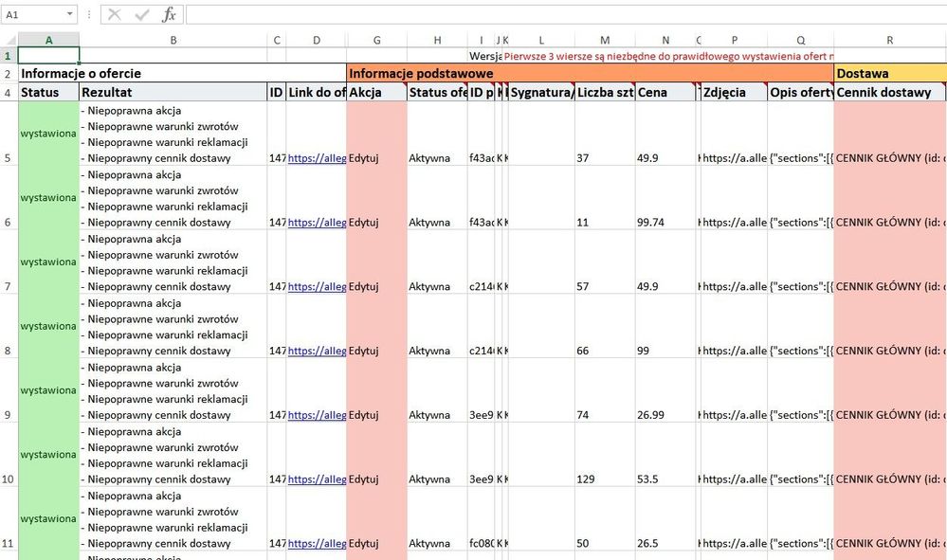Click the 'CENNIK GŁÓWNY' cell in row 5

[889, 134]
